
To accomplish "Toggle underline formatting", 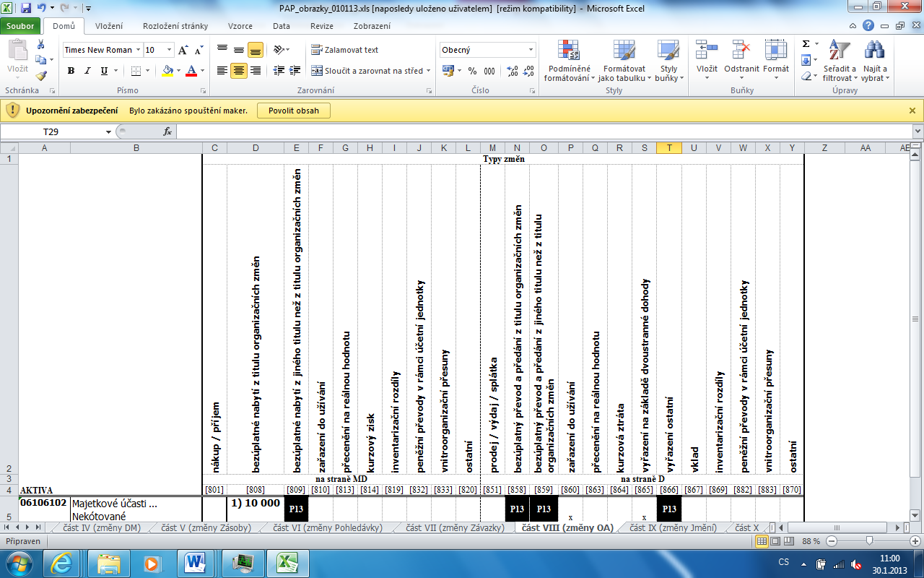I will [x=104, y=71].
